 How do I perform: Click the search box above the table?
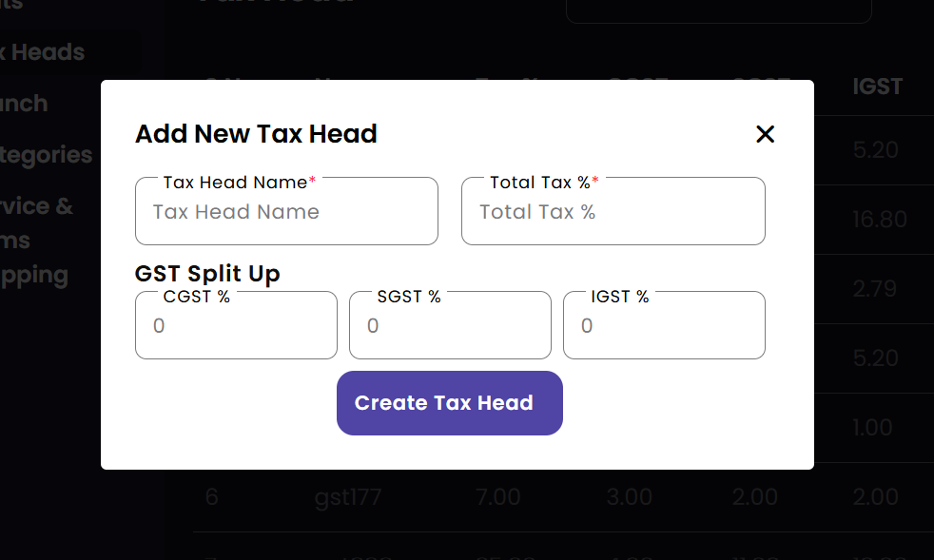[718, 10]
